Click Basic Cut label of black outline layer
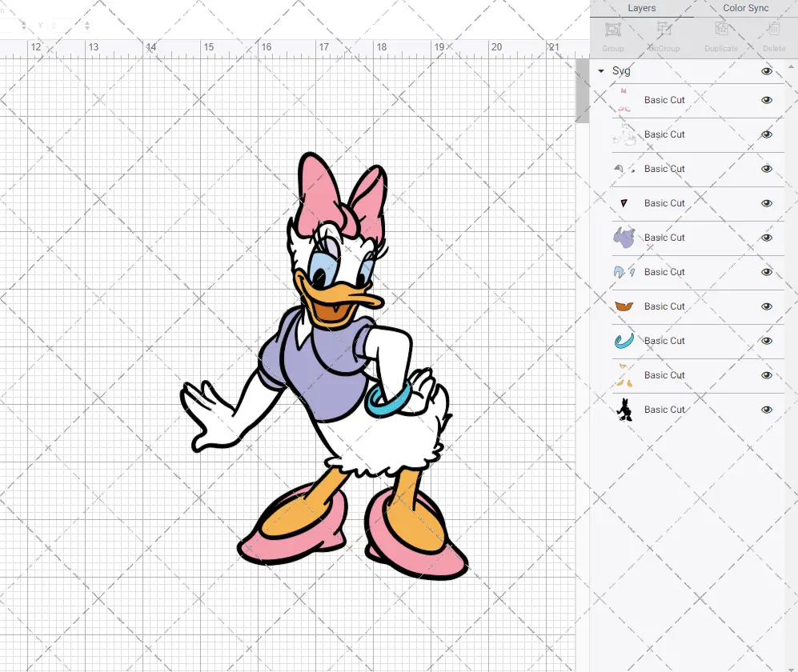 (x=664, y=410)
